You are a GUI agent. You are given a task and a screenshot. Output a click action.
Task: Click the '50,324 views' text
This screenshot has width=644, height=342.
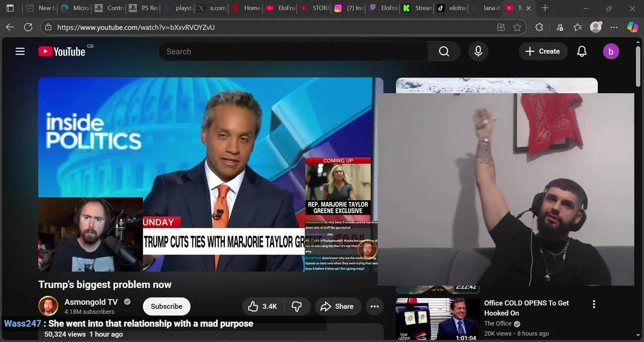(65, 334)
